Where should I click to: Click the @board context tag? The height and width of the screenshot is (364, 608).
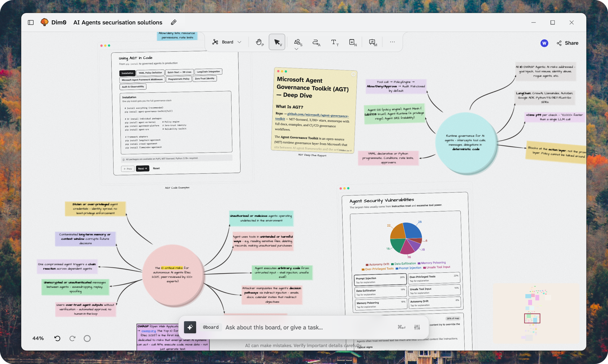point(211,327)
